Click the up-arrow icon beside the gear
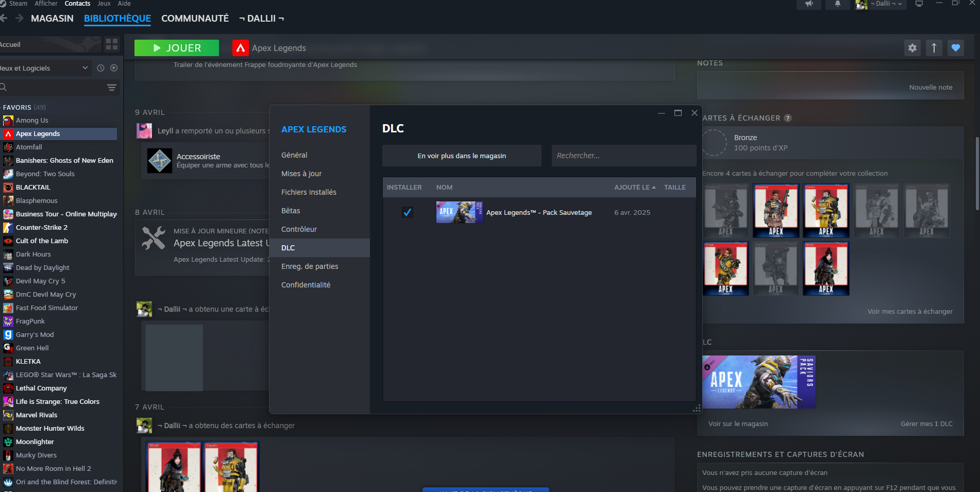 (934, 48)
